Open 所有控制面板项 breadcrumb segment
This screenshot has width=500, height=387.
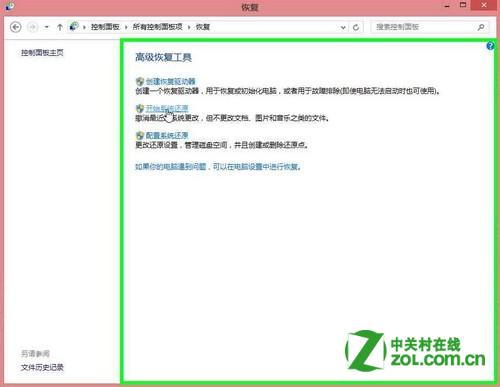[157, 27]
